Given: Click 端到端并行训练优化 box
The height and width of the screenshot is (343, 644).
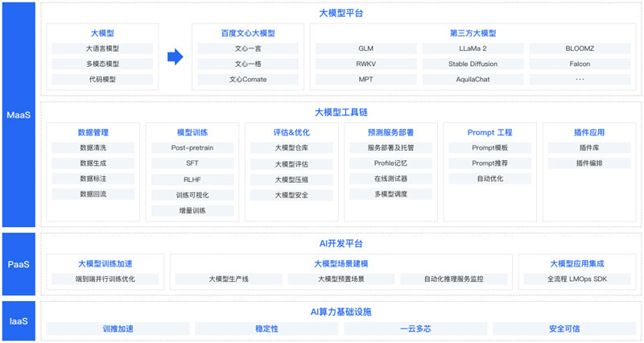Looking at the screenshot, I should 105,279.
